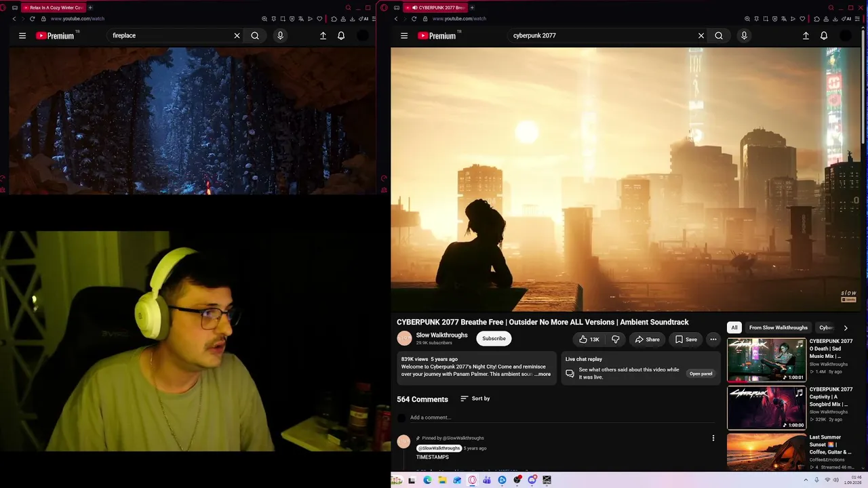Viewport: 868px width, 488px height.
Task: Reload the page in the fireplace browser window
Action: (32, 19)
